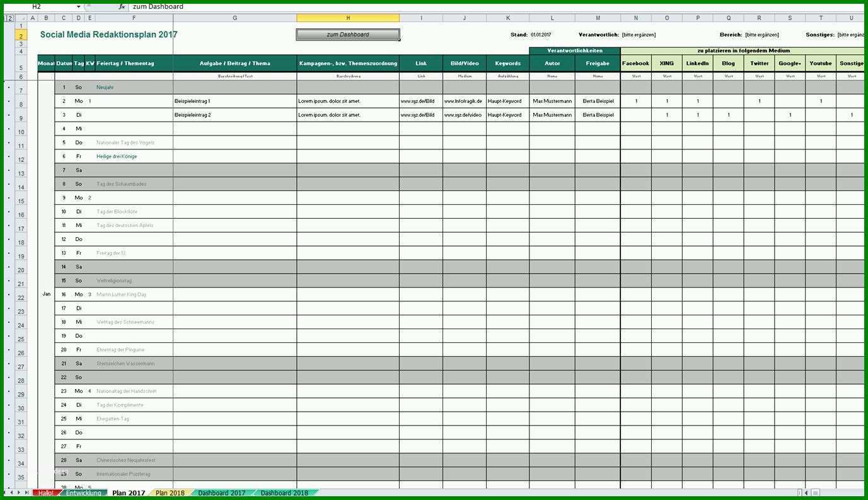Click the 'Feiertag / Thementag' header cell

point(134,63)
